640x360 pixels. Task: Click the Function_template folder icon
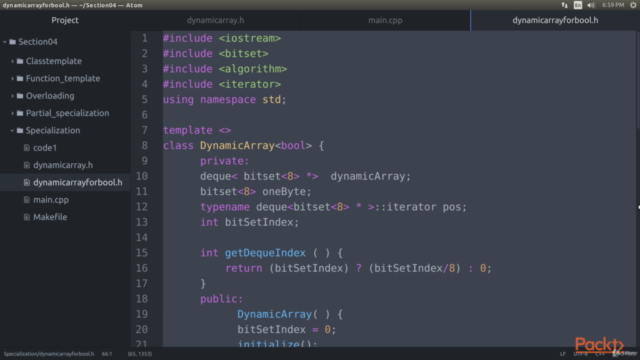[20, 78]
